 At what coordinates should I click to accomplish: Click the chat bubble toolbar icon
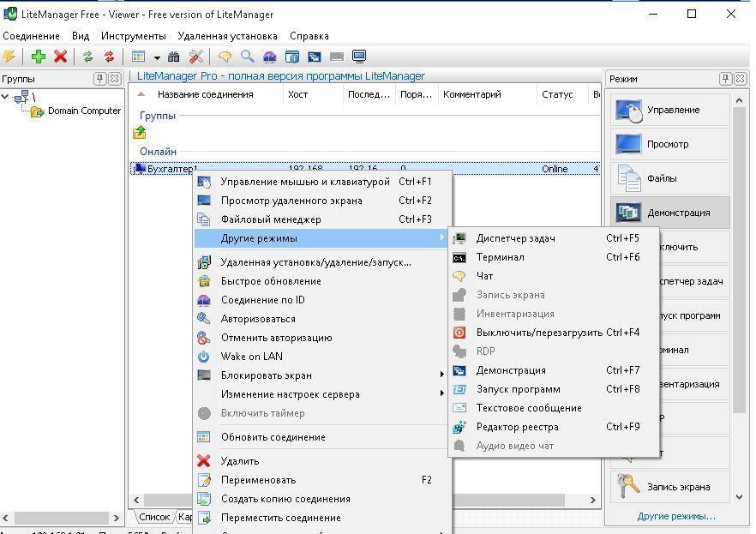pyautogui.click(x=225, y=57)
